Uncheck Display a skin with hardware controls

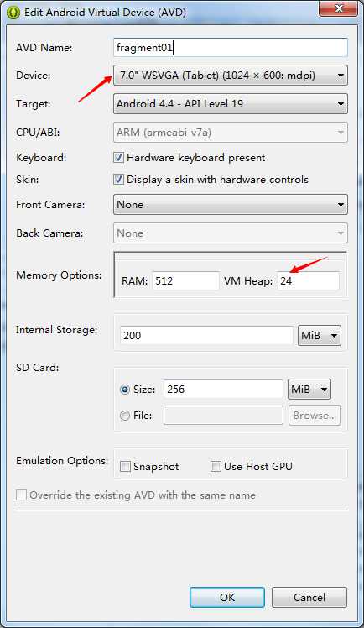point(118,179)
